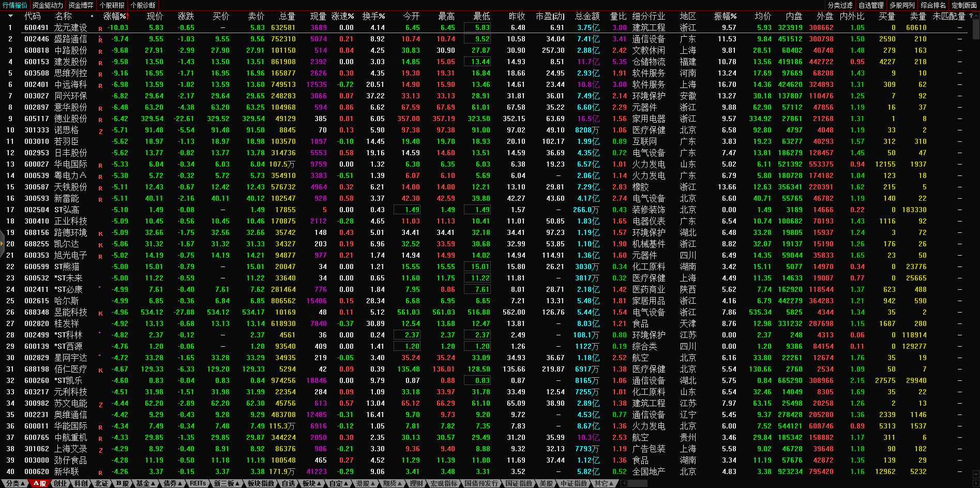The image size is (980, 488).
Task: Switch to the 创业 market tab
Action: (61, 483)
